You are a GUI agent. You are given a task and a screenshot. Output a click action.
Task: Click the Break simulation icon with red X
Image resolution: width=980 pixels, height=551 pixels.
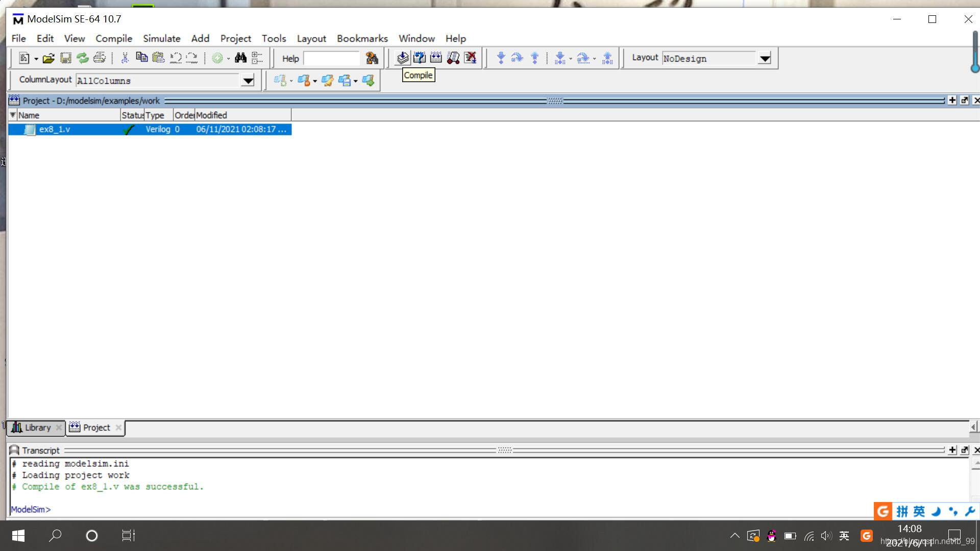470,58
